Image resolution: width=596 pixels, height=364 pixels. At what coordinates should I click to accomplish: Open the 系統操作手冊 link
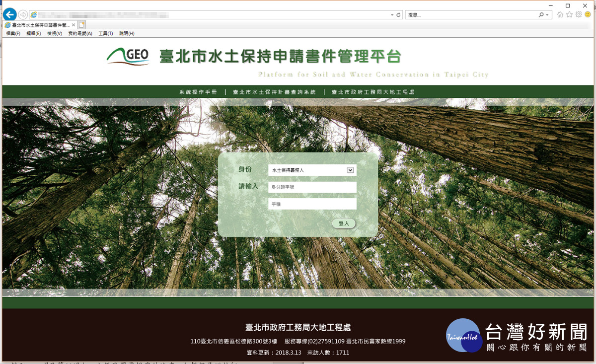198,92
